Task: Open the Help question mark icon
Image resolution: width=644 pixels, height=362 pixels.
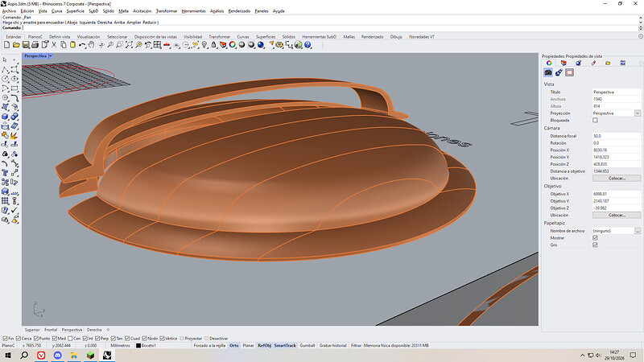Action: (x=308, y=45)
